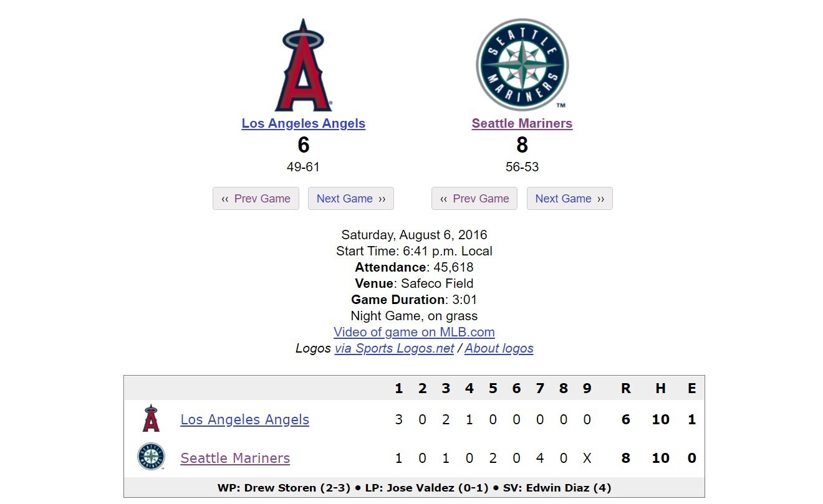Open Video of game on MLB.com
This screenshot has height=504, width=823.
[414, 332]
